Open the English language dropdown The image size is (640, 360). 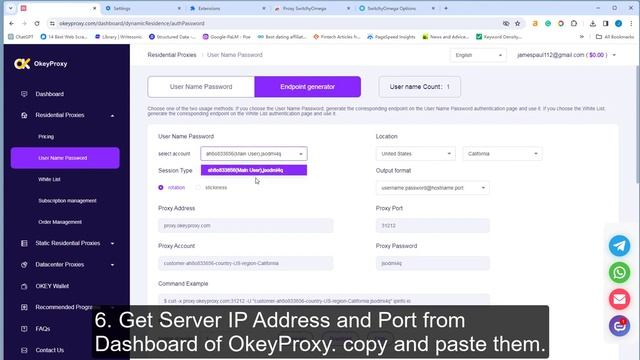point(478,55)
